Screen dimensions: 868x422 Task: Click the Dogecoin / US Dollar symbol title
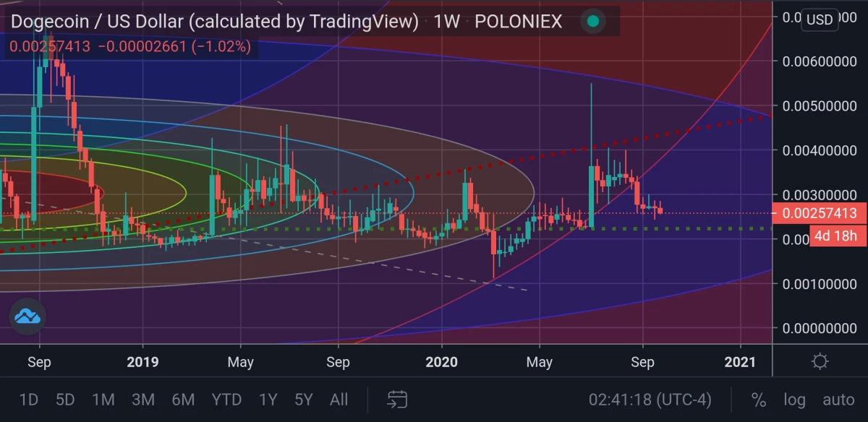tap(215, 22)
